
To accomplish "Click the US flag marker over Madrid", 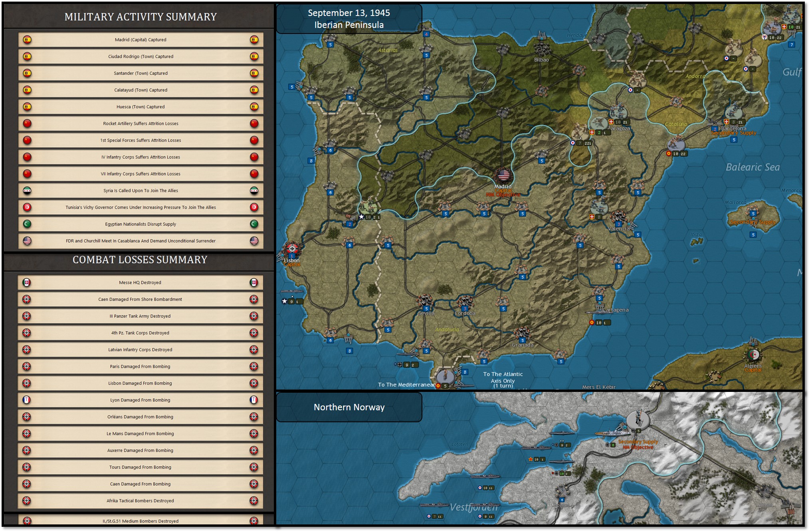I will tap(503, 175).
